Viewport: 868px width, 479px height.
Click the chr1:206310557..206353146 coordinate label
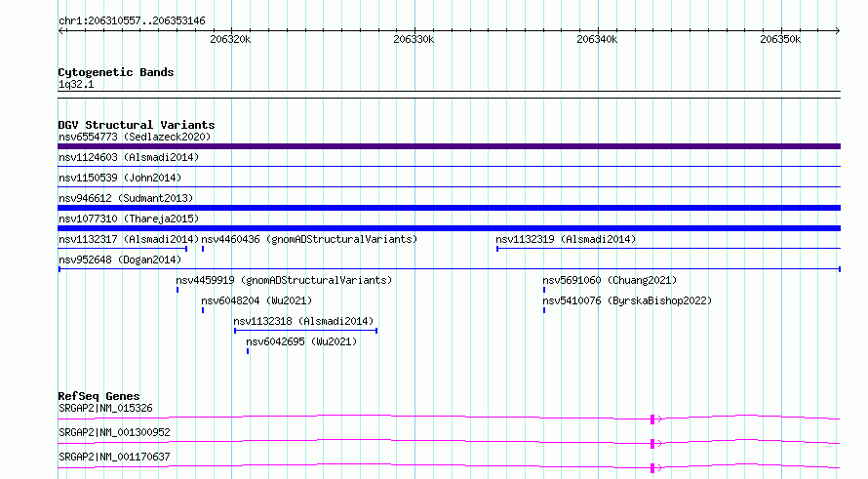[132, 21]
